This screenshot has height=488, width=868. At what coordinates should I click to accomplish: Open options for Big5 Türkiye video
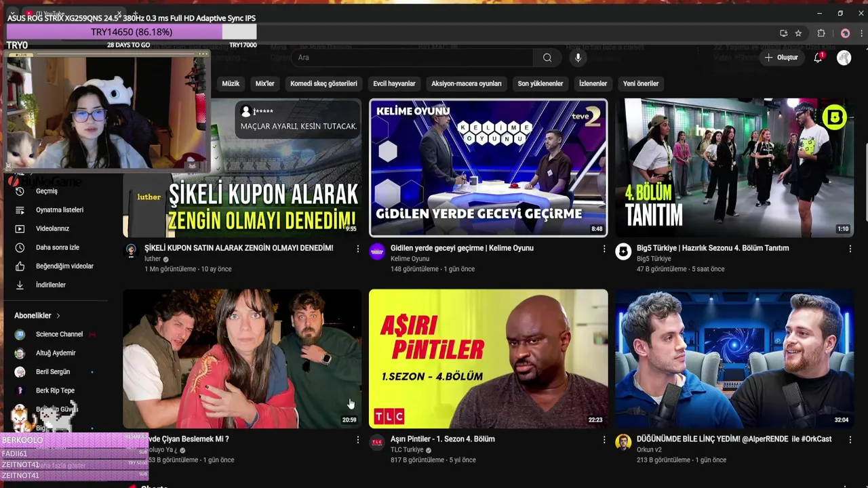pyautogui.click(x=850, y=249)
